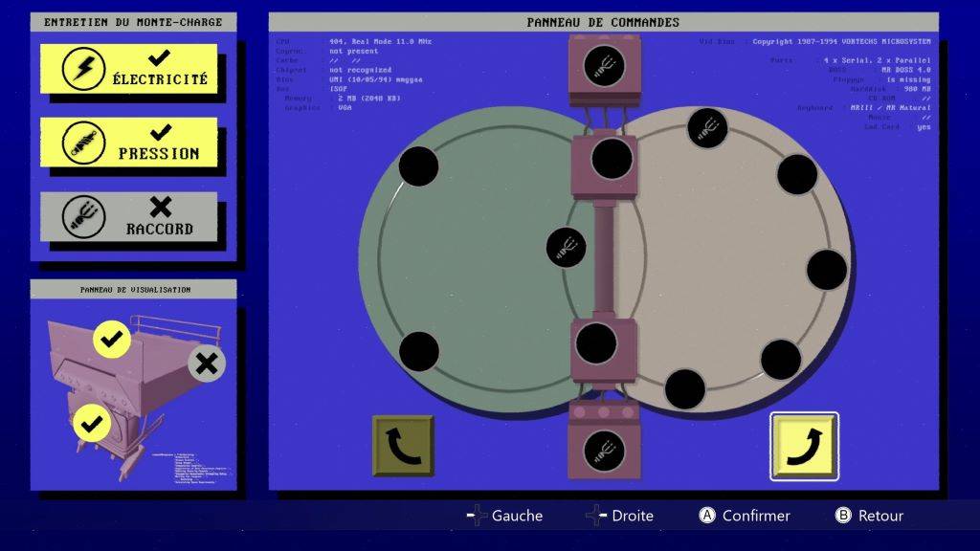Click the Pression checkmark
Image resolution: width=980 pixels, height=551 pixels.
point(161,132)
